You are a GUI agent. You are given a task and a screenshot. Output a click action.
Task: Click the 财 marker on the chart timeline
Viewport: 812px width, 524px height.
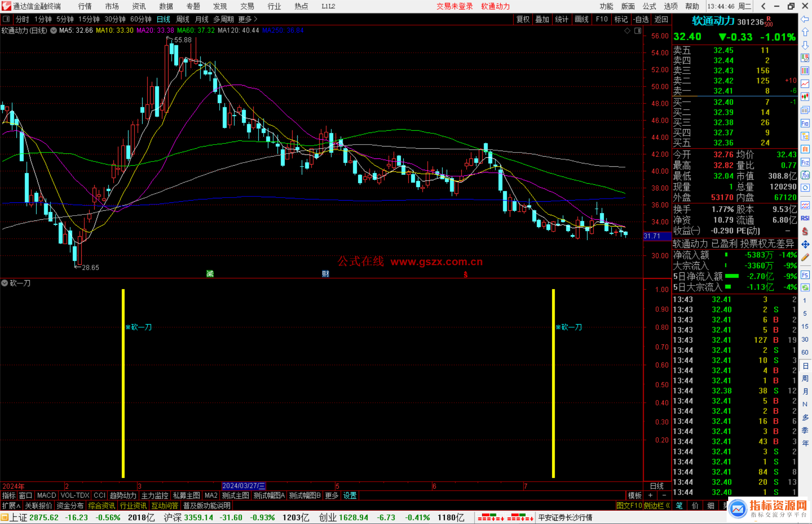[326, 274]
